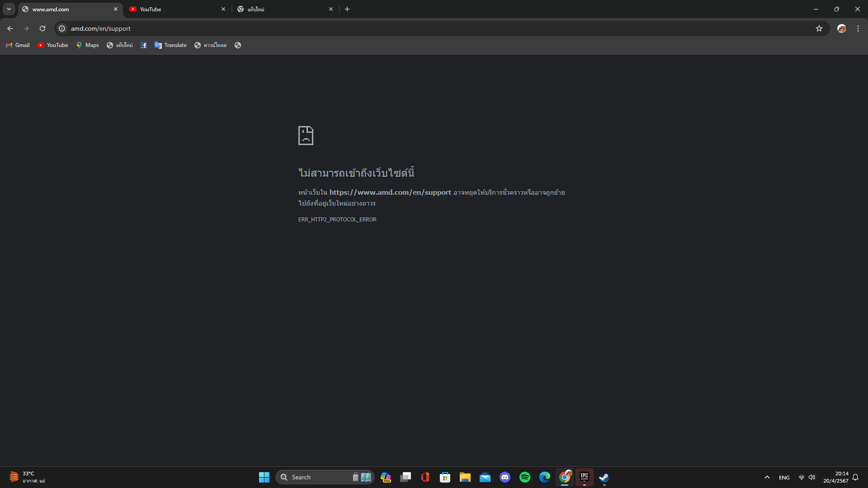Close the third แท็บใหม่ tab
This screenshot has width=868, height=488.
coord(331,9)
